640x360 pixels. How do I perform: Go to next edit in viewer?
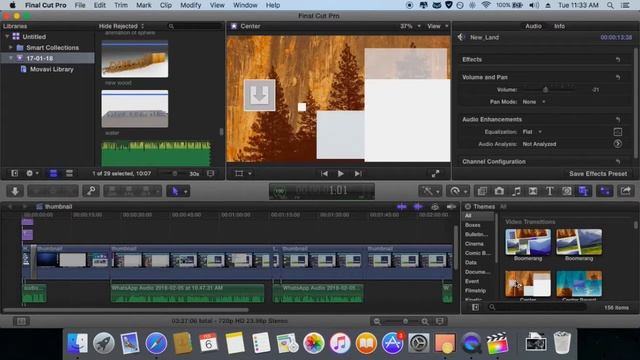point(358,173)
